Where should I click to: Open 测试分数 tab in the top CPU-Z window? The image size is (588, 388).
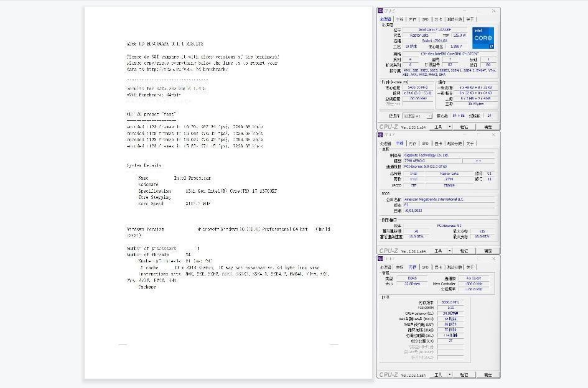tap(454, 19)
